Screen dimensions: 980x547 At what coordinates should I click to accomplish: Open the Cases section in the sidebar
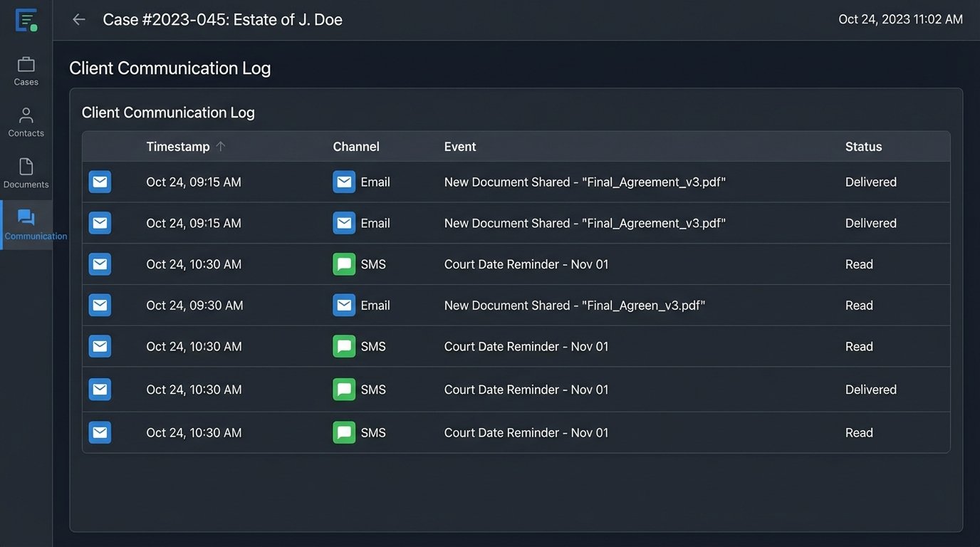point(26,70)
